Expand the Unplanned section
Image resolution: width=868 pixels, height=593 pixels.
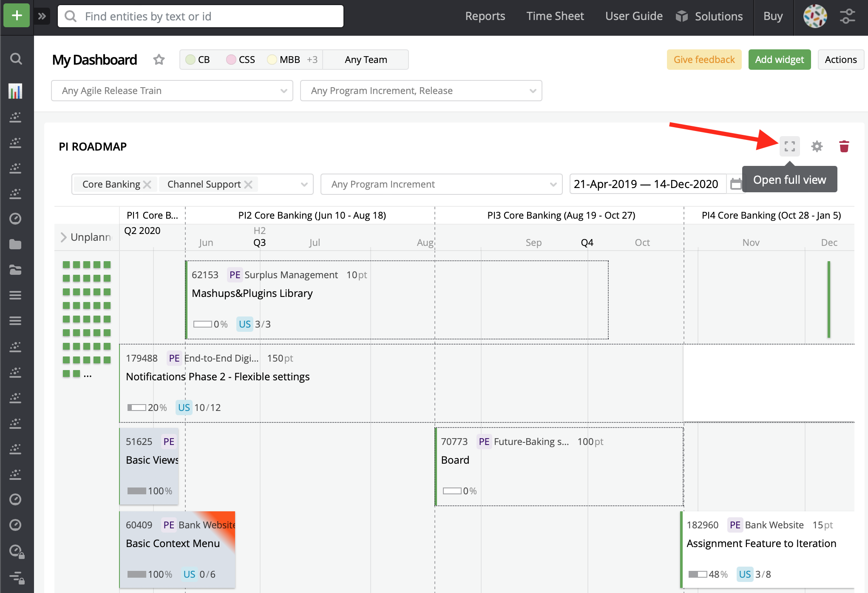click(x=63, y=237)
